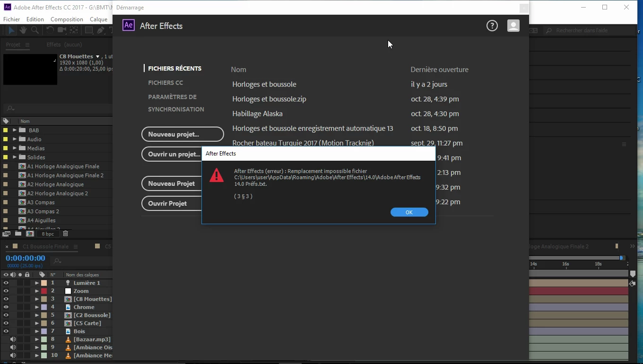The width and height of the screenshot is (643, 364).
Task: Click the yellow label of BAB folder
Action: click(5, 130)
